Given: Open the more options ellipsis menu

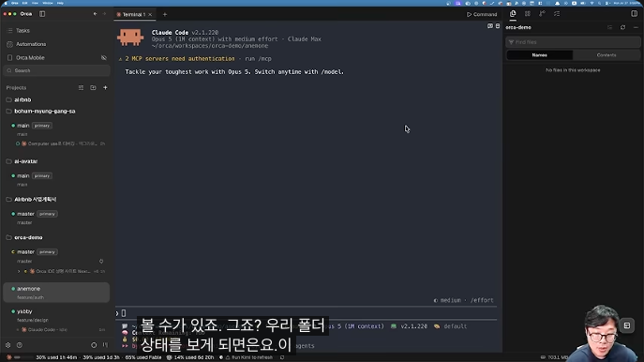Looking at the screenshot, I should click(636, 27).
